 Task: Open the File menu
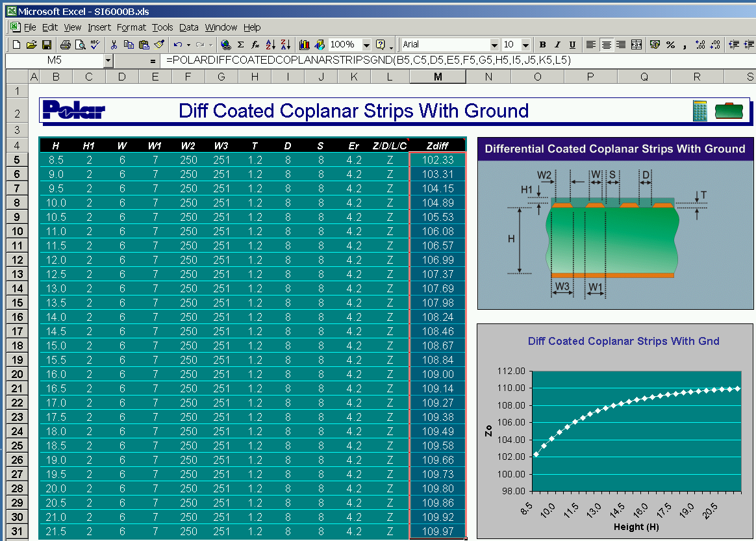click(x=30, y=27)
